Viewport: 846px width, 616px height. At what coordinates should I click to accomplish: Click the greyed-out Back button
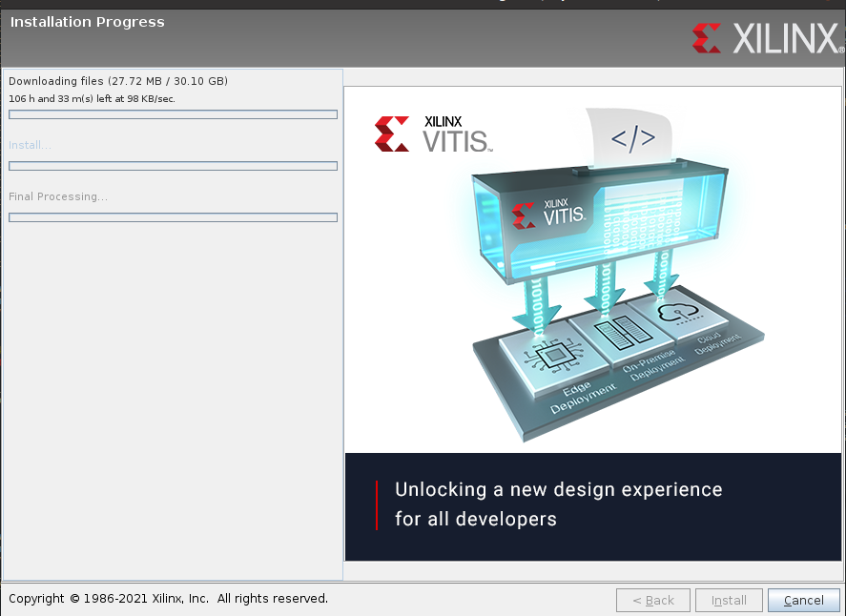(652, 600)
